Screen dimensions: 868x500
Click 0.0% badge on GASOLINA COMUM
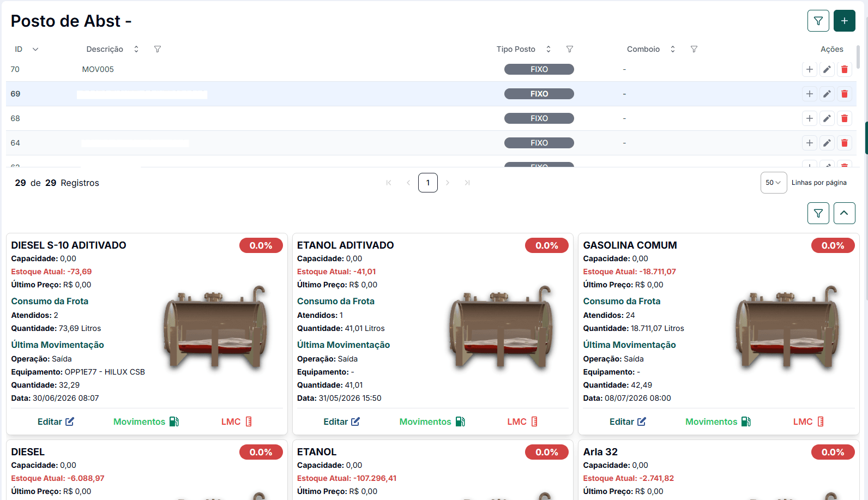point(833,245)
